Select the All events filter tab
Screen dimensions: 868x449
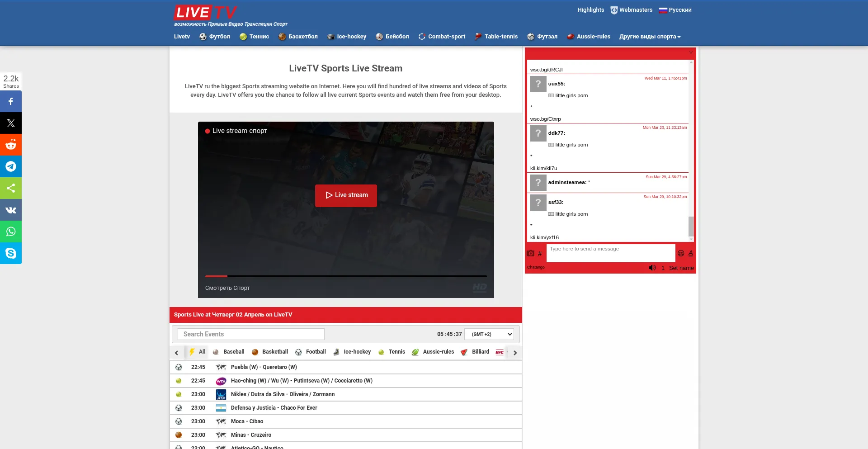click(x=197, y=352)
